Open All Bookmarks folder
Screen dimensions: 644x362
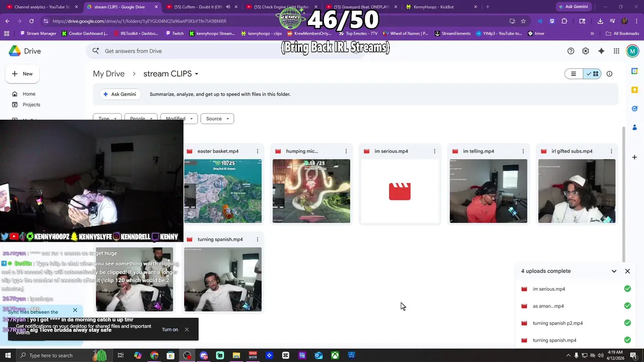[x=622, y=34]
